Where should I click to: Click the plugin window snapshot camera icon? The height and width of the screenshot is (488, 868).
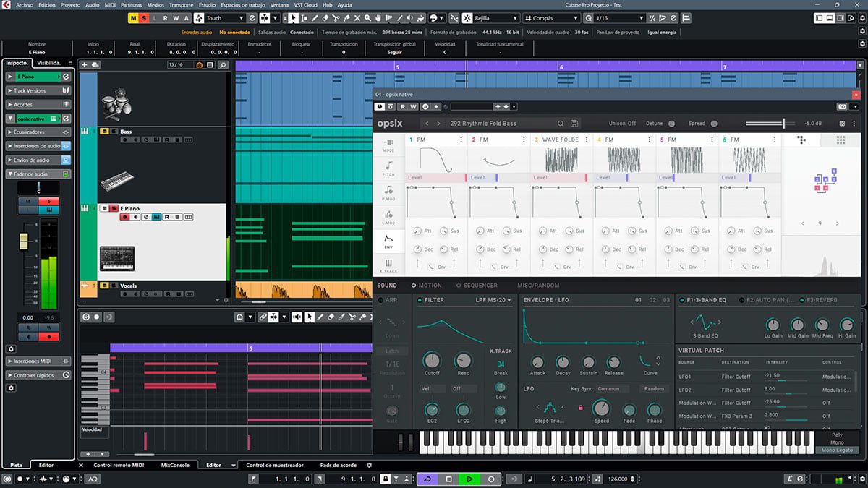(842, 106)
